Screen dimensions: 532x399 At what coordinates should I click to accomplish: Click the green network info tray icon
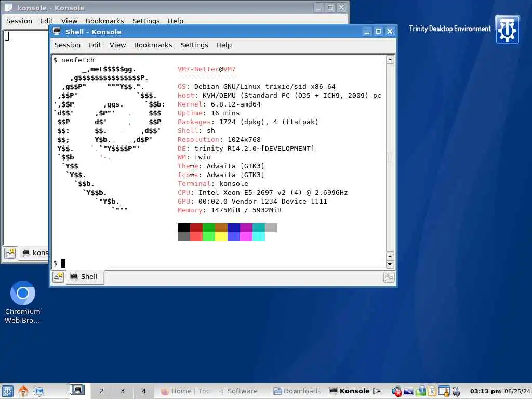[421, 391]
